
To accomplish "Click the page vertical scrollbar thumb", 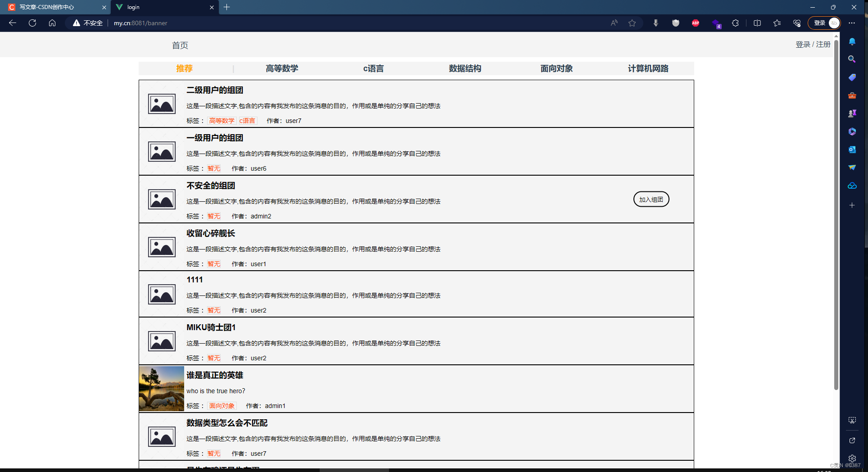I will tap(836, 215).
